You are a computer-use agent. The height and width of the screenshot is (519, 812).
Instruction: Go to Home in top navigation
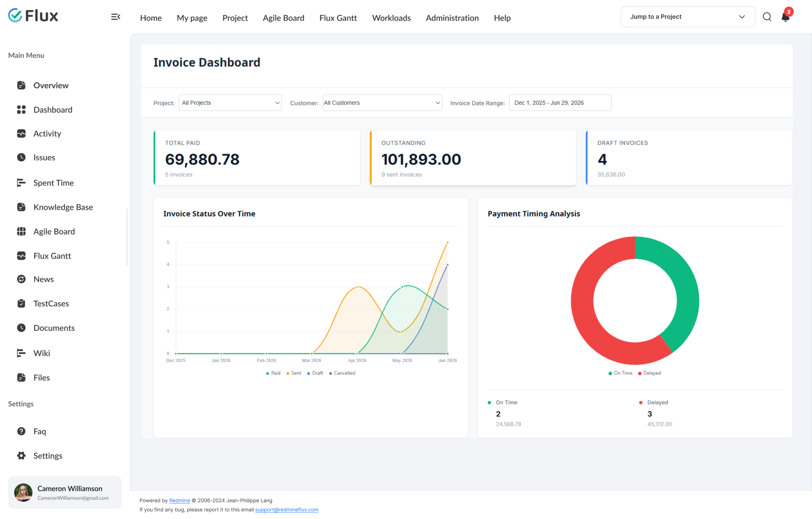[151, 18]
